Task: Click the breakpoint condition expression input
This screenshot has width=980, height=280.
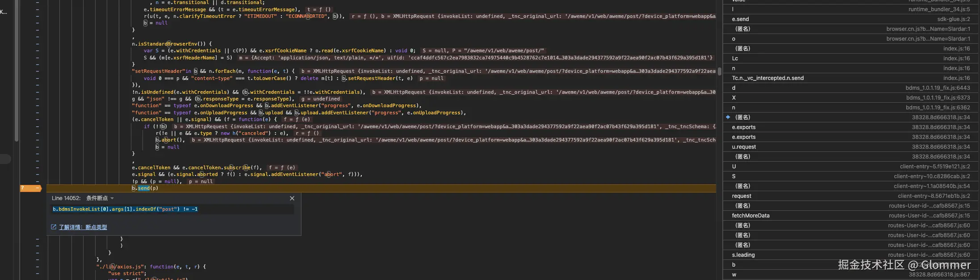Action: pyautogui.click(x=173, y=209)
